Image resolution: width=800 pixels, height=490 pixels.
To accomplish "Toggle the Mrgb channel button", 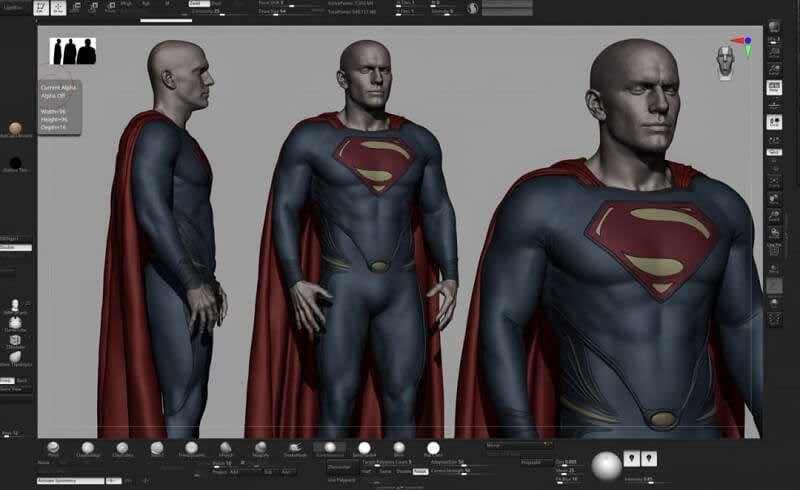I will pyautogui.click(x=126, y=3).
